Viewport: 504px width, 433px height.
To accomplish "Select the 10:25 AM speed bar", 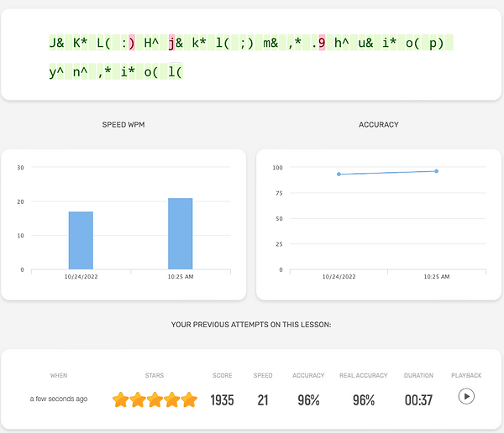I will tap(181, 233).
